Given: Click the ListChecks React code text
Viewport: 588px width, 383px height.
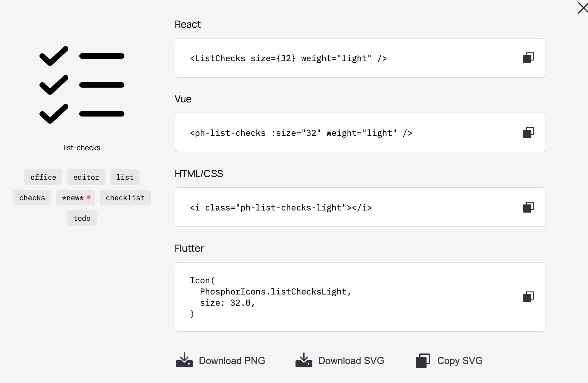Looking at the screenshot, I should pyautogui.click(x=289, y=58).
